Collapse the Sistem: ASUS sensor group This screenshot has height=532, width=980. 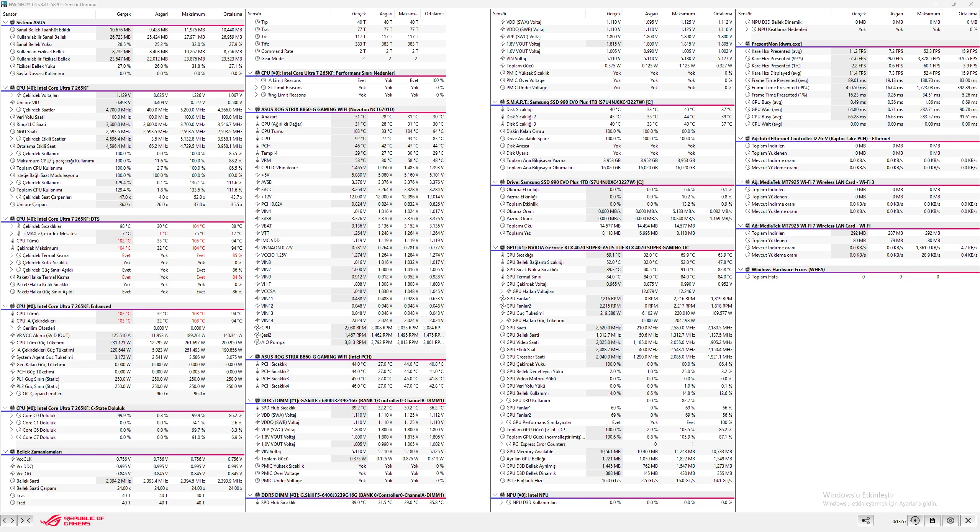point(5,22)
